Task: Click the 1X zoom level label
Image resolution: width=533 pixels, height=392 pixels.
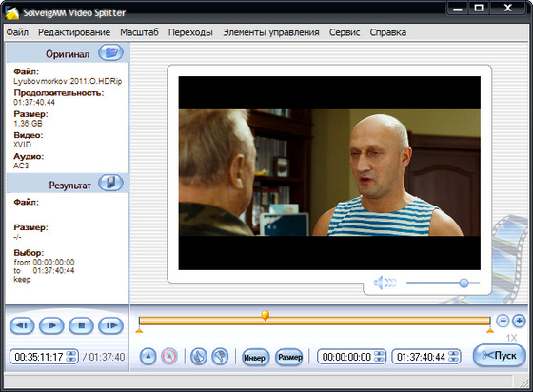Action: pyautogui.click(x=511, y=338)
